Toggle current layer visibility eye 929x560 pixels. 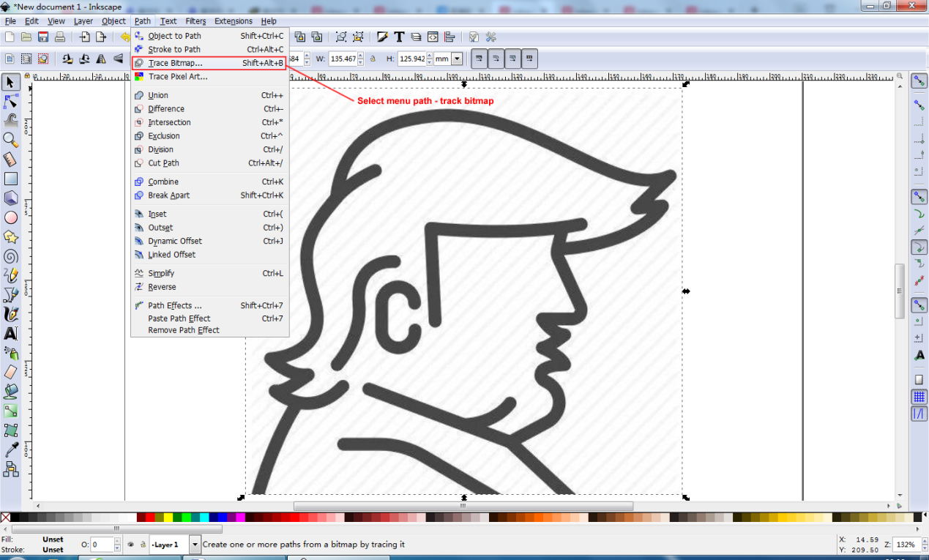click(x=131, y=545)
